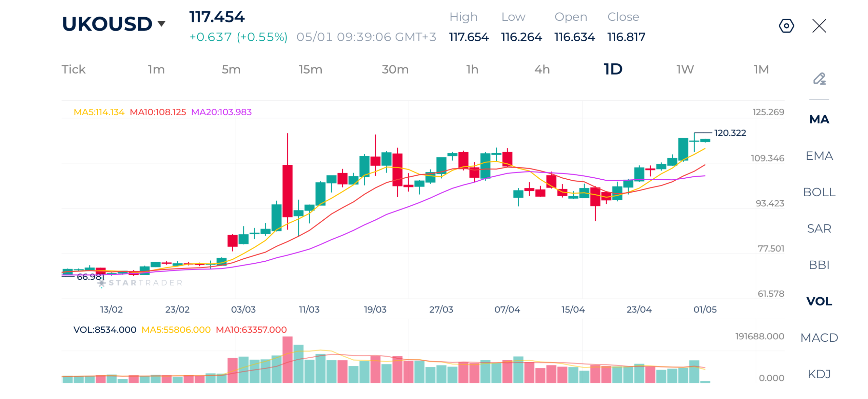Enable the BOLL indicator
868x399 pixels.
(x=819, y=192)
